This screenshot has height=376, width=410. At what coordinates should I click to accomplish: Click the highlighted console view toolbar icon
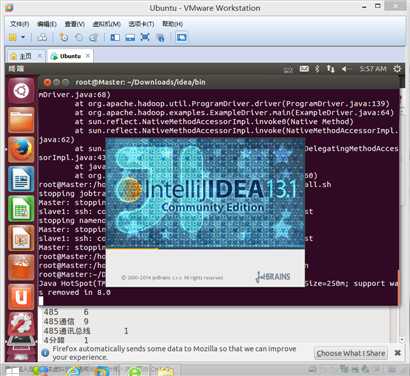pos(182,37)
